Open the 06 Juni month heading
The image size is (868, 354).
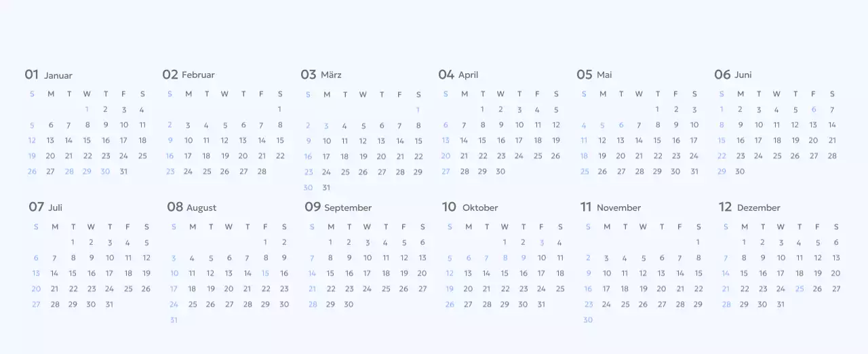click(x=733, y=75)
